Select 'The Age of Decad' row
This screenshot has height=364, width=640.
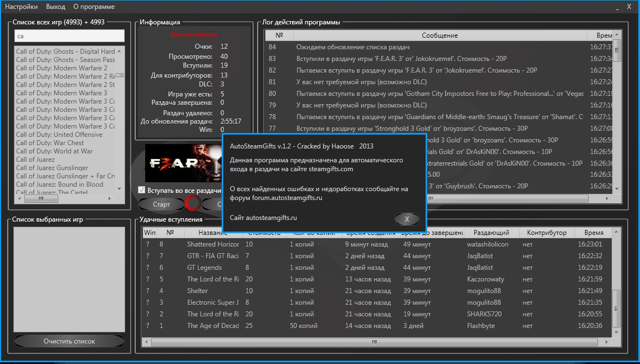click(377, 326)
